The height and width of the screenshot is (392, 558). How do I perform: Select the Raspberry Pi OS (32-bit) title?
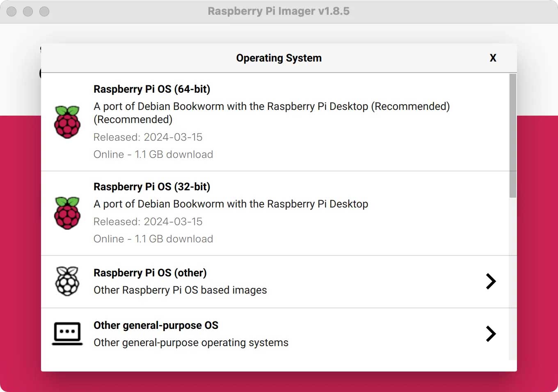(x=152, y=187)
